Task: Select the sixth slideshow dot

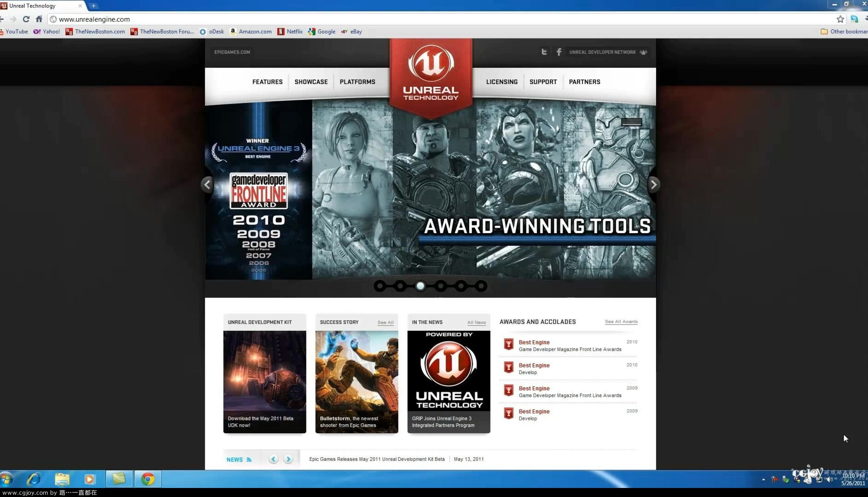Action: pos(481,286)
